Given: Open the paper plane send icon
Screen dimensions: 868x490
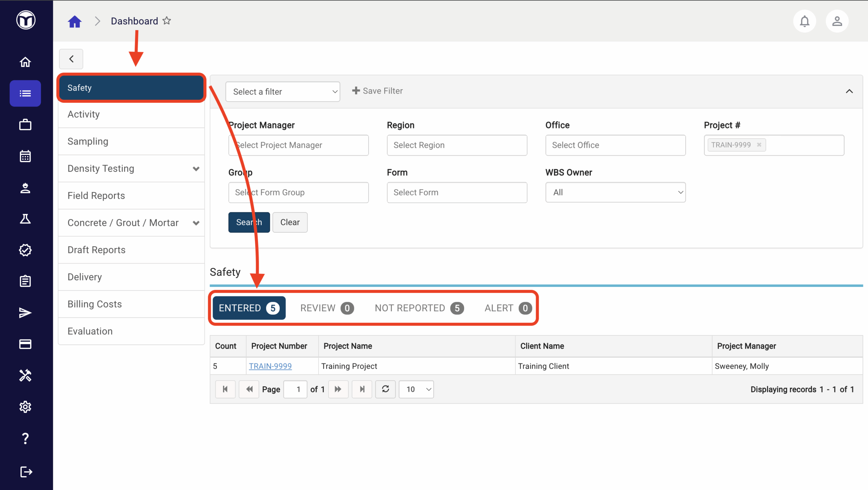Looking at the screenshot, I should [x=25, y=313].
